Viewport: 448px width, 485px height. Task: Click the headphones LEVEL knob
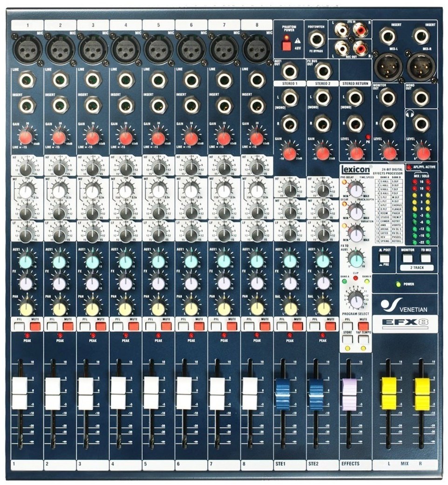[423, 153]
